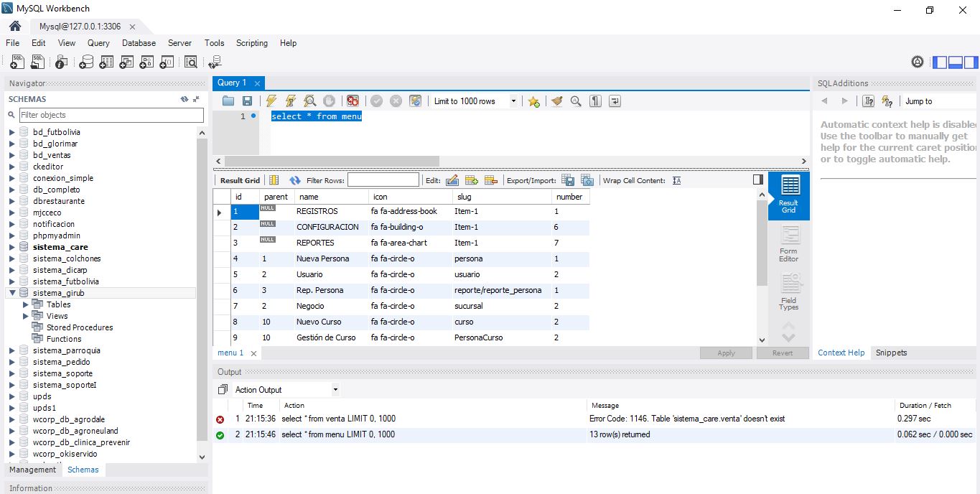Image resolution: width=980 pixels, height=494 pixels.
Task: Click the Filter Rows input field
Action: 383,180
